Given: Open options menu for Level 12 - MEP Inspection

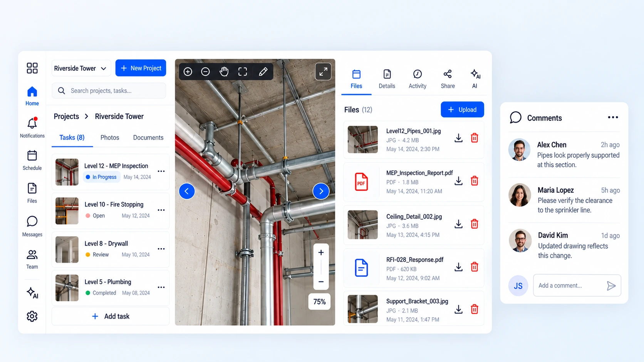Looking at the screenshot, I should point(161,172).
